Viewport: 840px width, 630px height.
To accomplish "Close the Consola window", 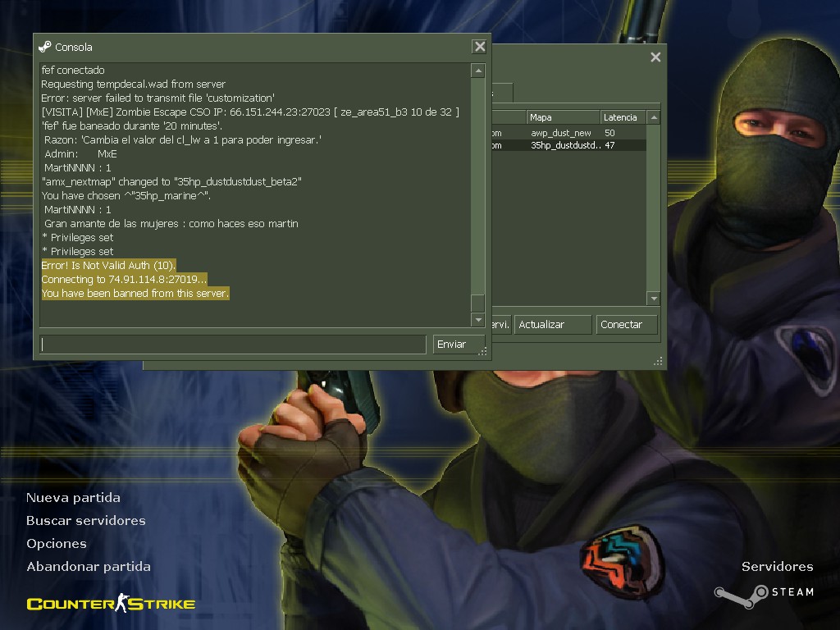I will (480, 47).
